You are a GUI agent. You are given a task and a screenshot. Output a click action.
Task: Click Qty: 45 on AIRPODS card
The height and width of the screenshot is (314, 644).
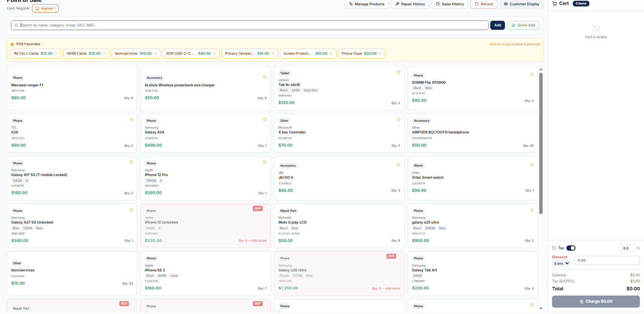pos(528,146)
